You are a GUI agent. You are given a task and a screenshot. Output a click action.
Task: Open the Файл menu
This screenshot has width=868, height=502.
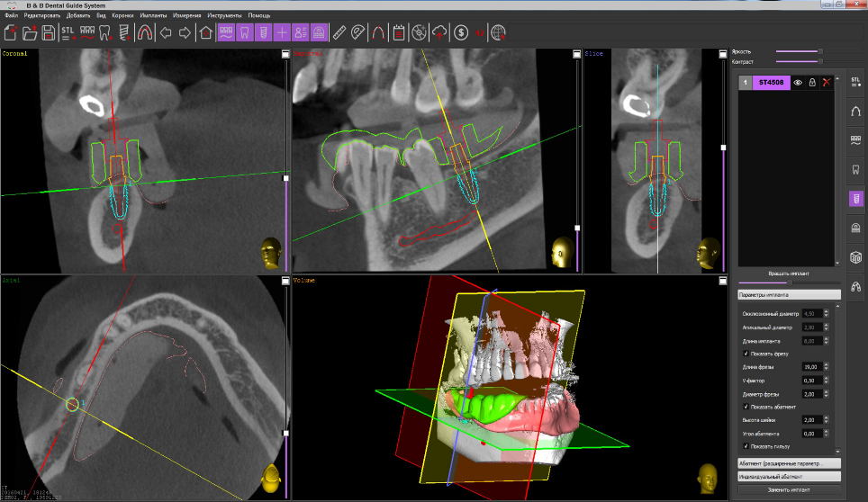11,15
